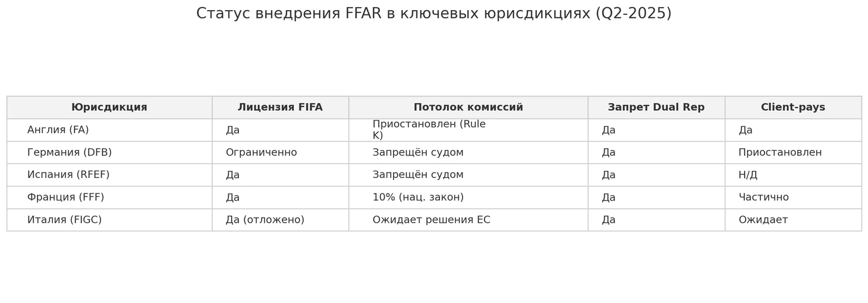Click the Частично cell

(x=763, y=198)
